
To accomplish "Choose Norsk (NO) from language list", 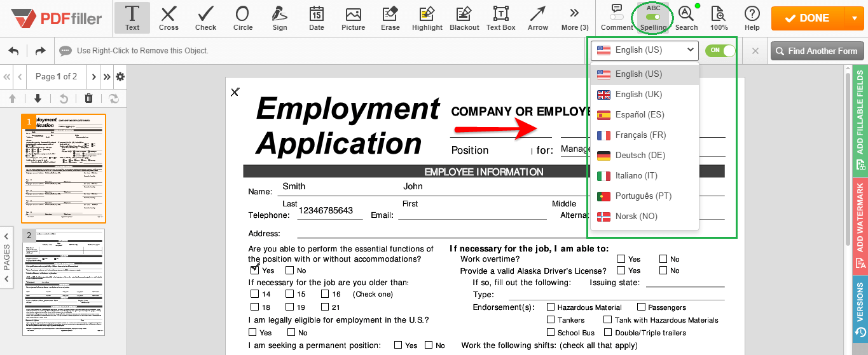I will tap(645, 217).
